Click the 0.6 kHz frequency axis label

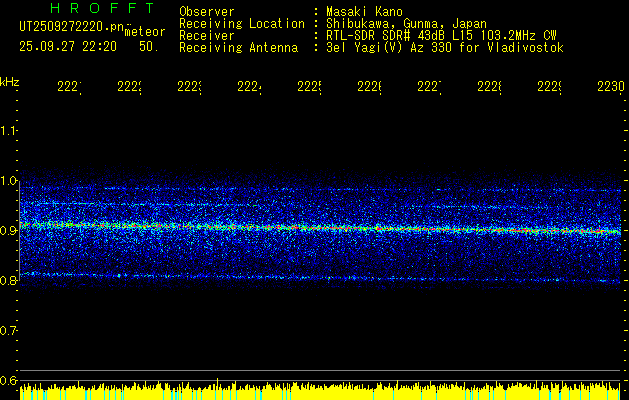[x=8, y=380]
